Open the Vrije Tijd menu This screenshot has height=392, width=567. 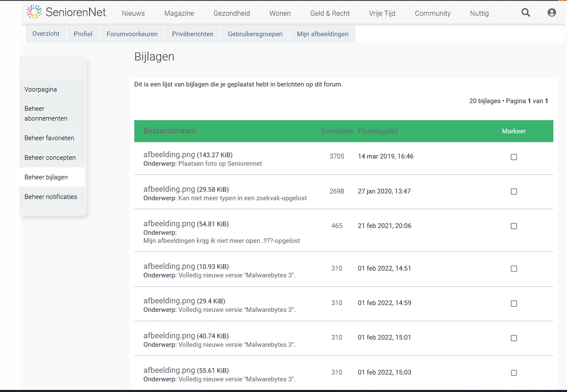point(382,13)
